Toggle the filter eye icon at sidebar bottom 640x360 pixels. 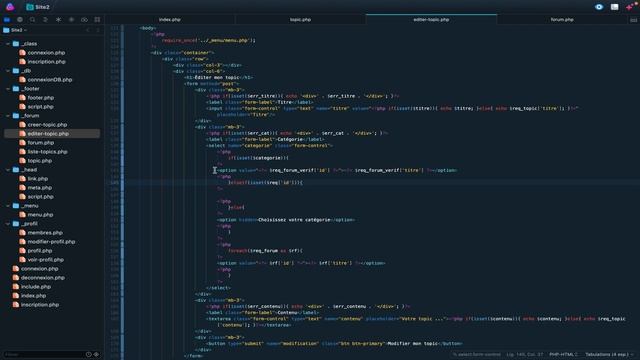click(x=97, y=355)
